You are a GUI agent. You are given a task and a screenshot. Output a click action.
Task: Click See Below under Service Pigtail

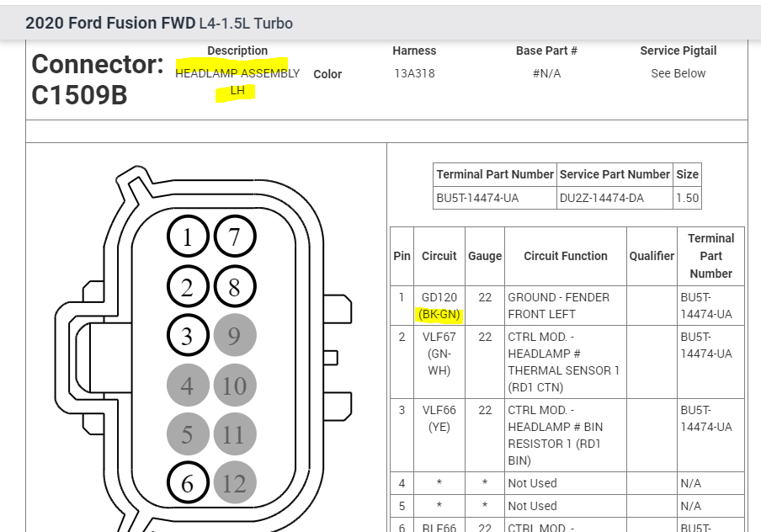pyautogui.click(x=678, y=73)
